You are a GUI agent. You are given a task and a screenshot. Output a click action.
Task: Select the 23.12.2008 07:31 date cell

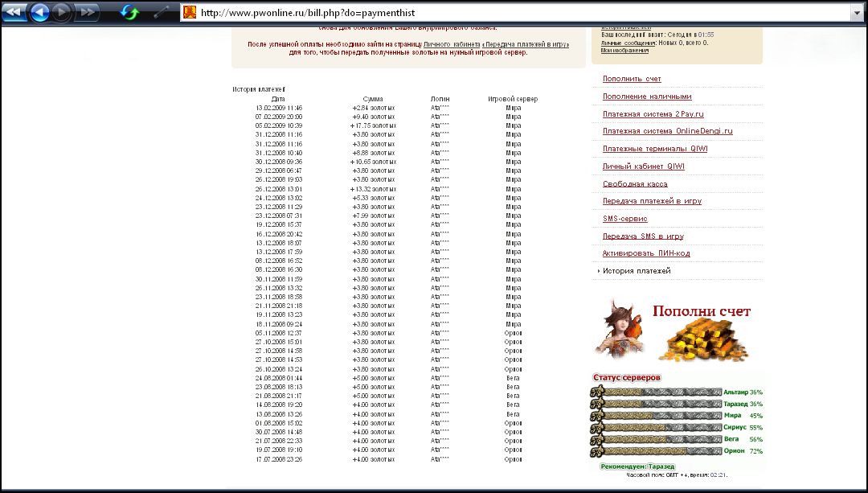tap(278, 216)
